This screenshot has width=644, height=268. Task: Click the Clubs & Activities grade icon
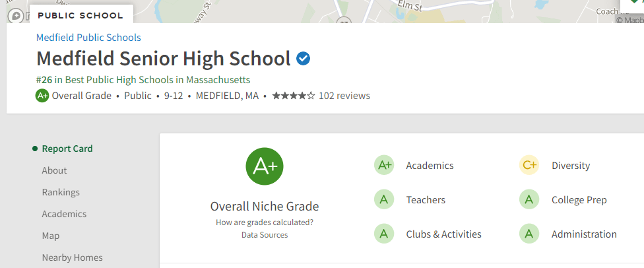coord(384,234)
